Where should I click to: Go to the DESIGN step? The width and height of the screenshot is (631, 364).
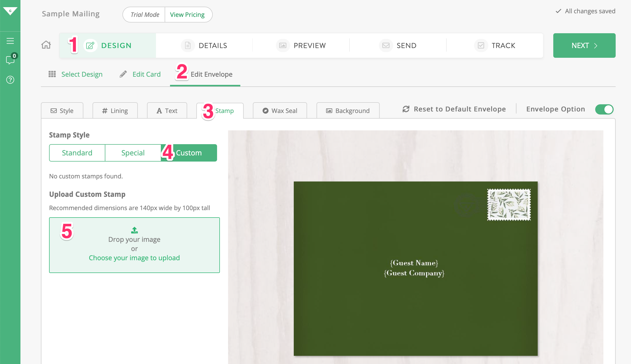[x=108, y=45]
